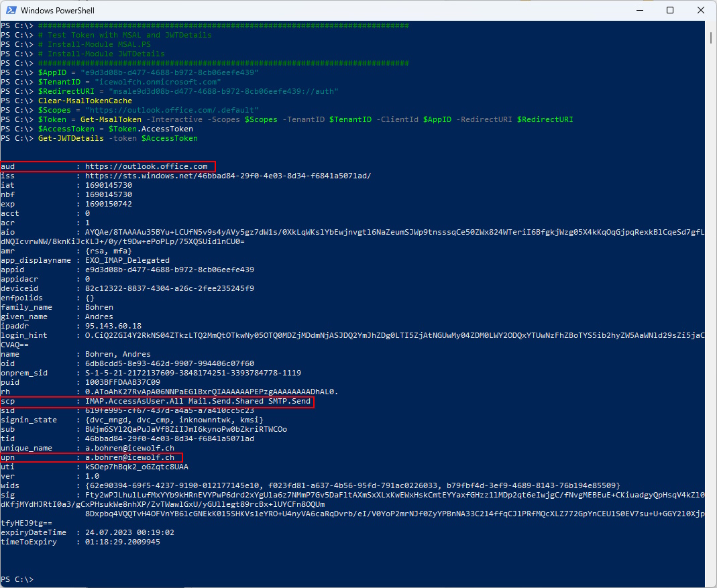Click the scp value IMAP.AccessAsUser.All

(134, 401)
